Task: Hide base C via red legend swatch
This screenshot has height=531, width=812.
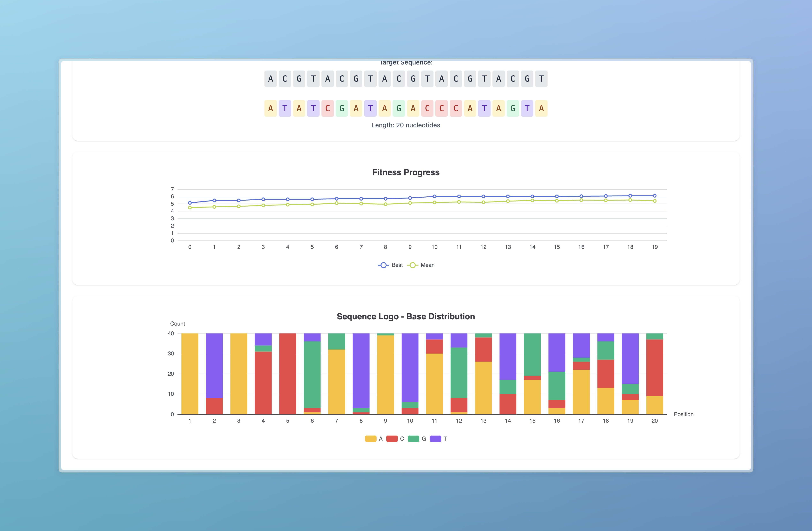Action: (392, 439)
